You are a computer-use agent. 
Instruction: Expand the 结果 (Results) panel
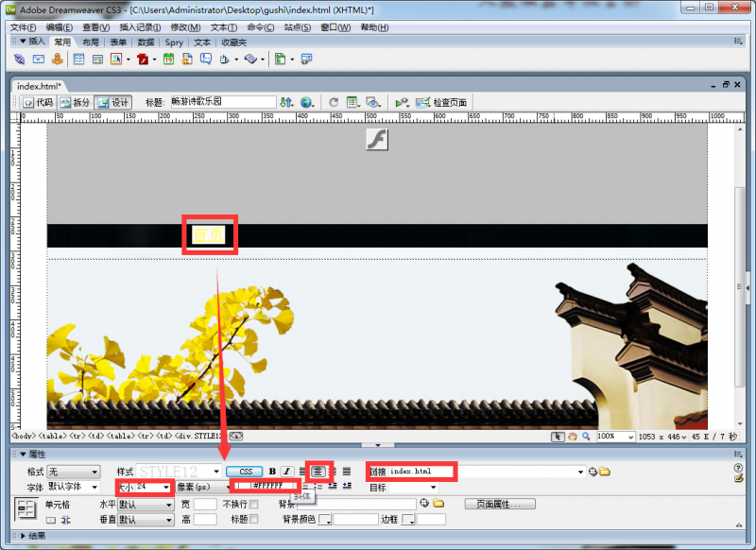[23, 536]
